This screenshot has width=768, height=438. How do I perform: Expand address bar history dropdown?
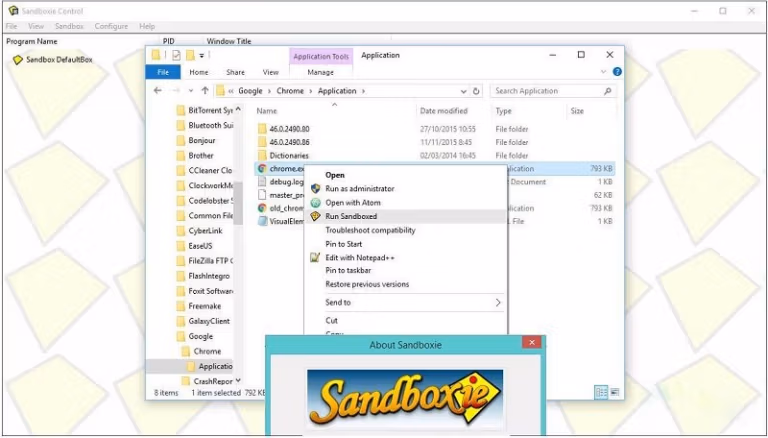(x=463, y=91)
